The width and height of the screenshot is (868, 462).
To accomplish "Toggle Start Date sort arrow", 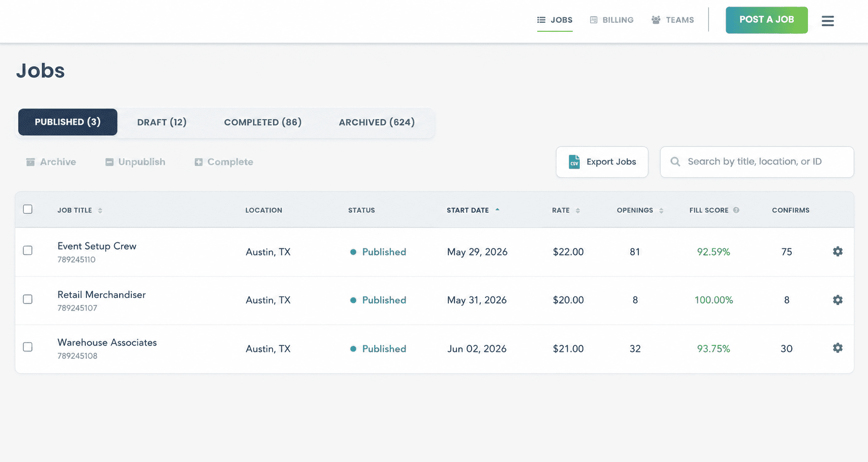I will 497,210.
